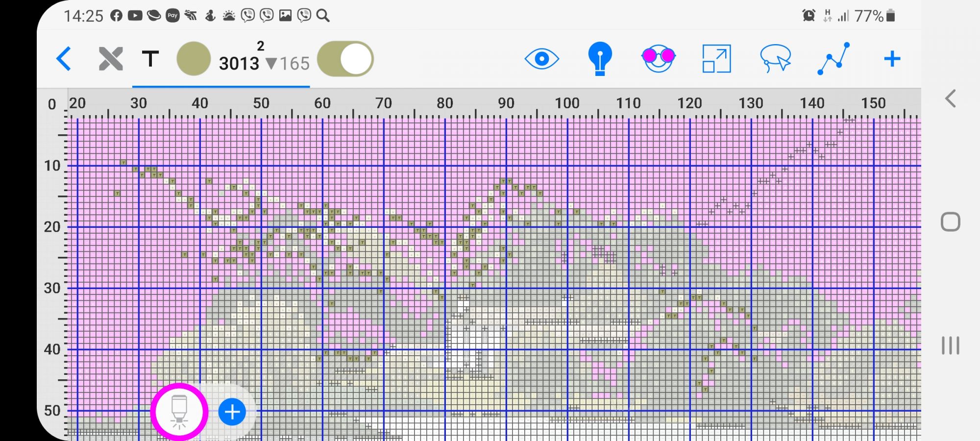The width and height of the screenshot is (980, 441).
Task: Toggle the olive highlight switch
Action: pyautogui.click(x=345, y=59)
